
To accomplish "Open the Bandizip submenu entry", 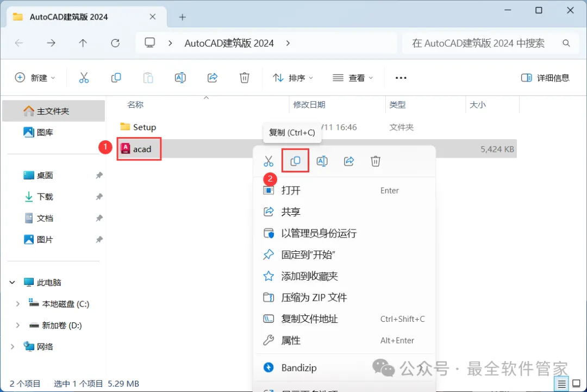I will (345, 368).
